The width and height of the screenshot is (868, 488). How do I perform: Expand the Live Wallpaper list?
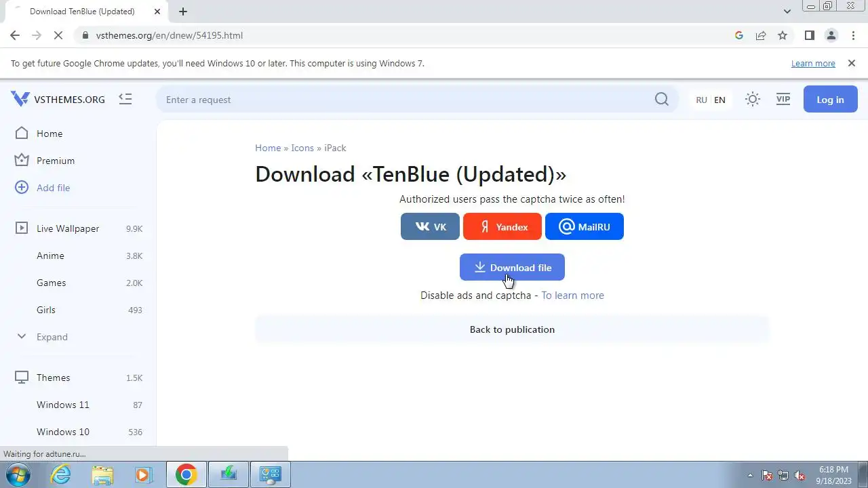point(52,337)
